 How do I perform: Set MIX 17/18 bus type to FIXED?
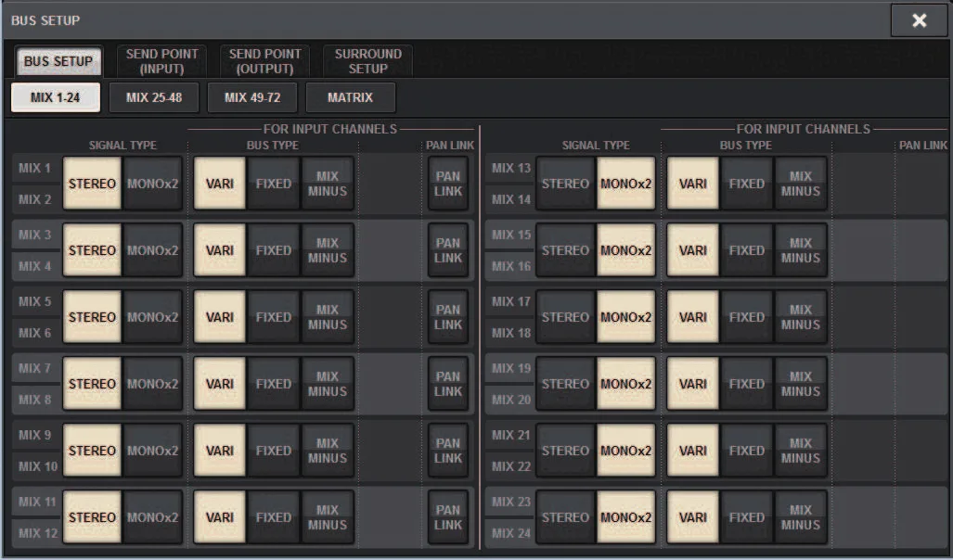[746, 317]
